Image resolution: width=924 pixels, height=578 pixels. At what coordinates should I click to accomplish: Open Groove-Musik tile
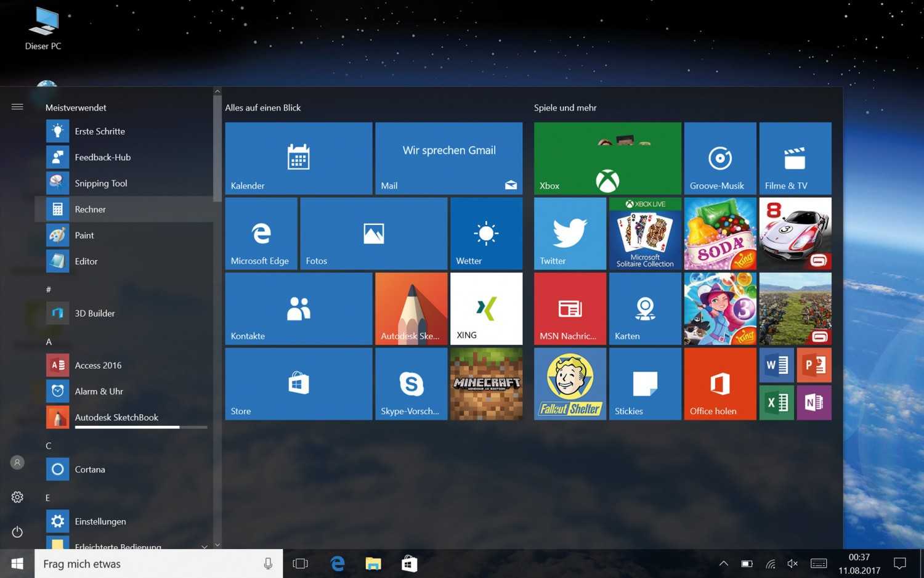pos(720,158)
